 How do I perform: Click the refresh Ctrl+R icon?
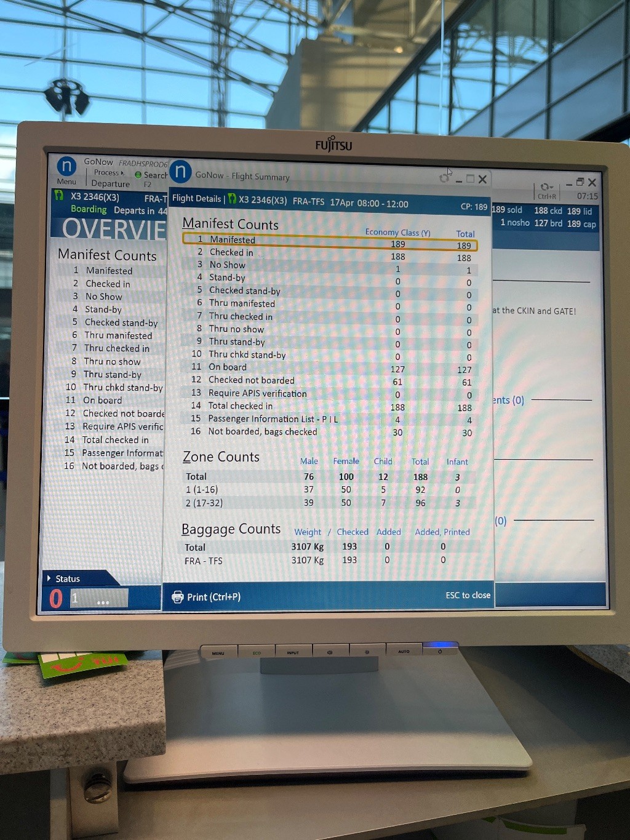click(x=546, y=187)
